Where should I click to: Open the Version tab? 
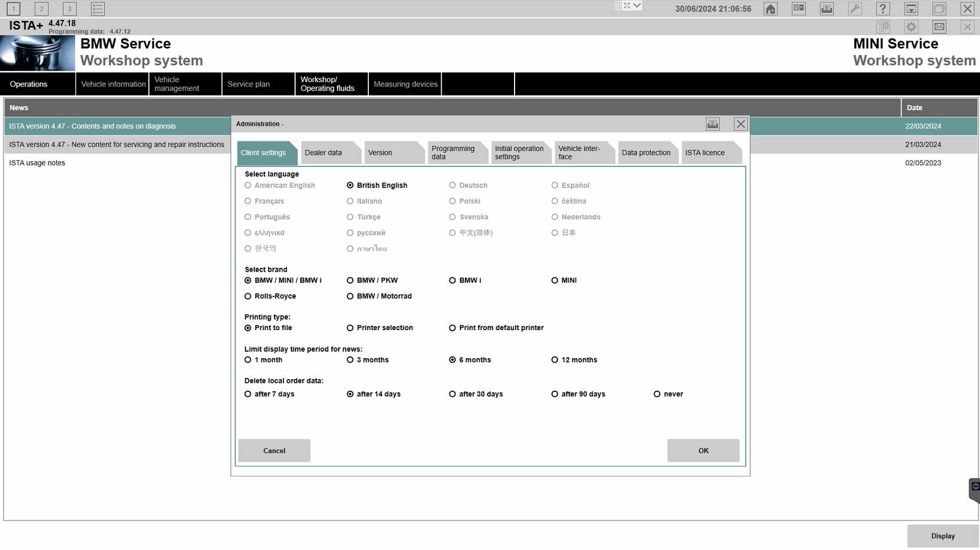click(394, 153)
